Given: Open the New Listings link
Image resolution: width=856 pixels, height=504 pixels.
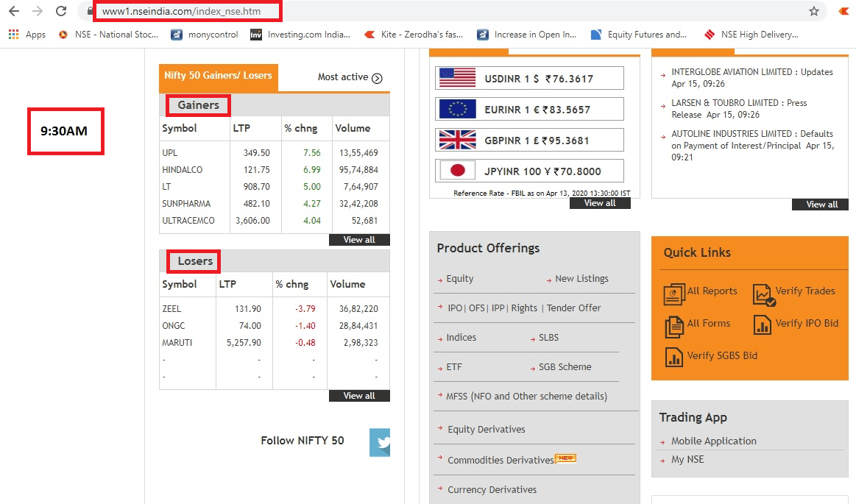Looking at the screenshot, I should (x=581, y=279).
